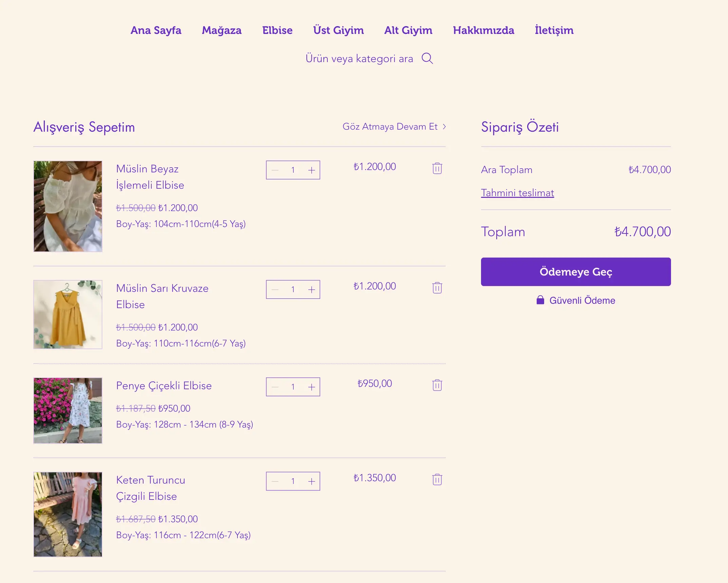Open the İletişim page
728x583 pixels.
pos(554,30)
